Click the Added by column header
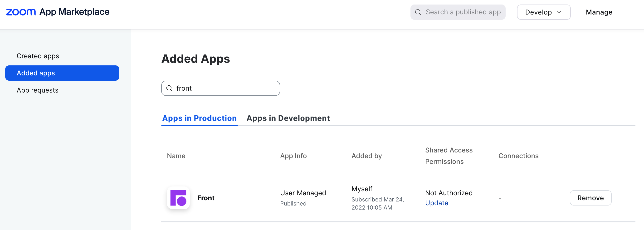Screen dimensions: 644x230 tap(366, 156)
